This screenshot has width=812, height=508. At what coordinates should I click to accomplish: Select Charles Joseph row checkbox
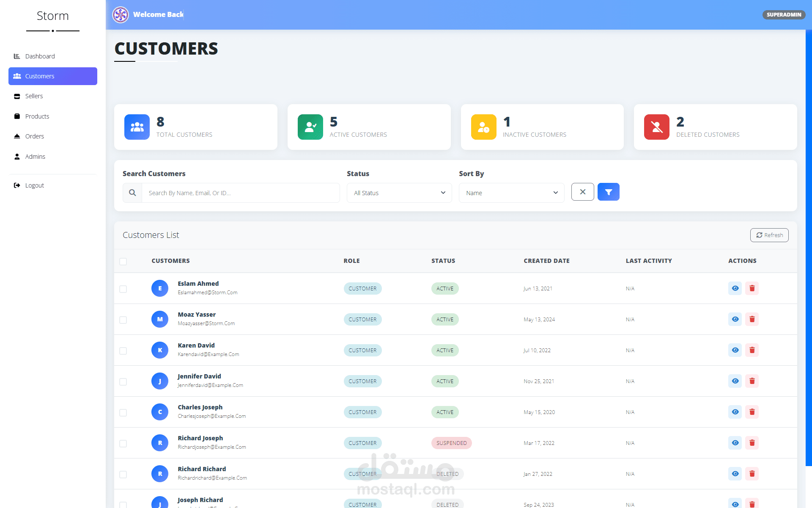click(x=123, y=413)
